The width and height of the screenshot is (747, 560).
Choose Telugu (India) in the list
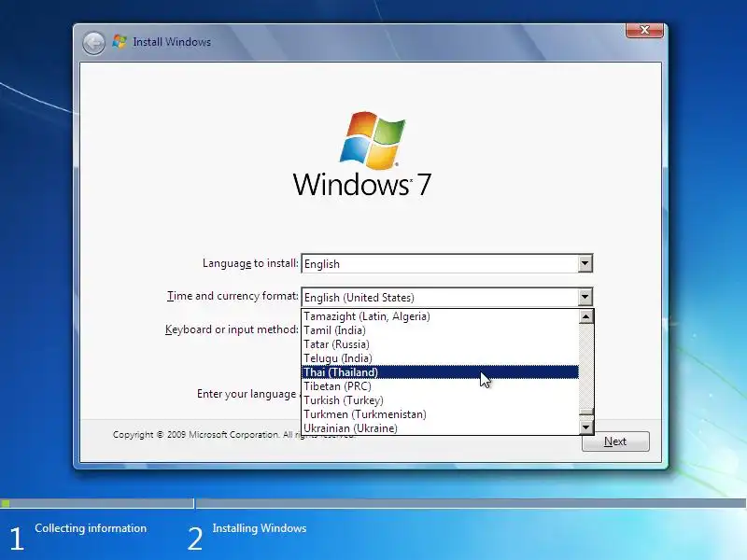coord(440,358)
